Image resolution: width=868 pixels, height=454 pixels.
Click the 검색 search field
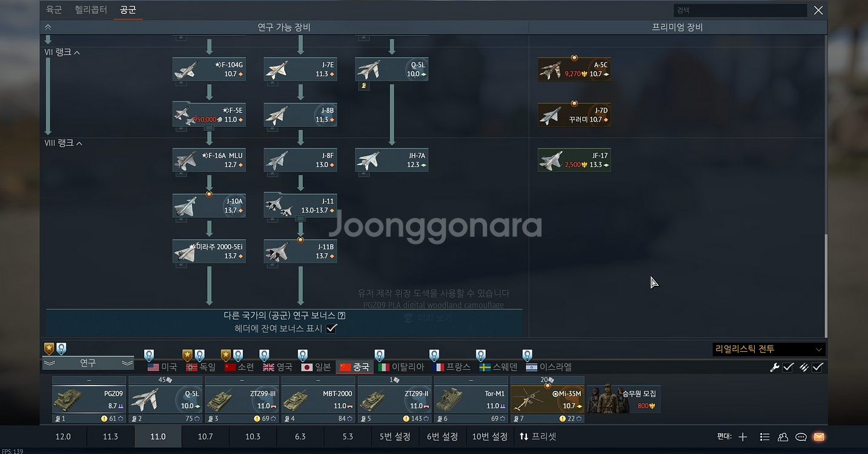coord(740,10)
